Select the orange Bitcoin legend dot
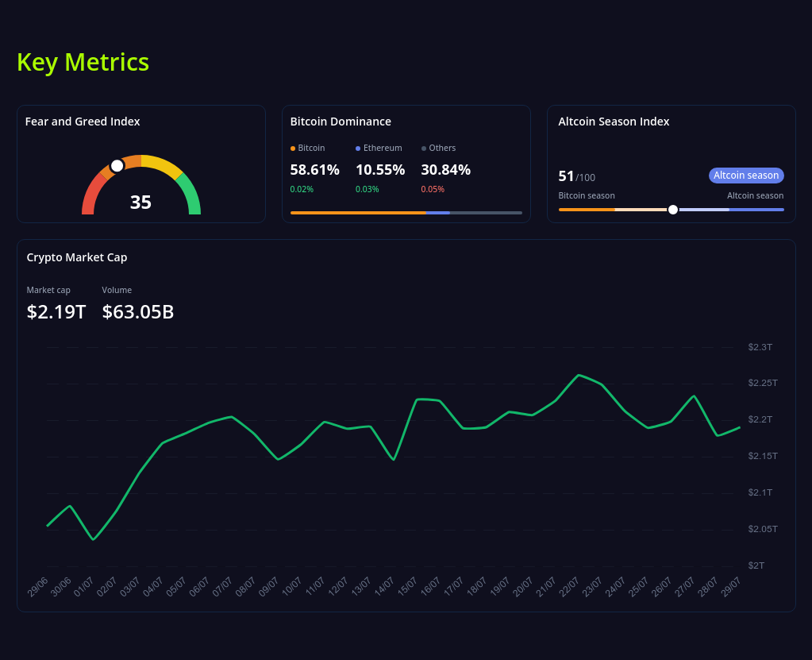 (293, 149)
